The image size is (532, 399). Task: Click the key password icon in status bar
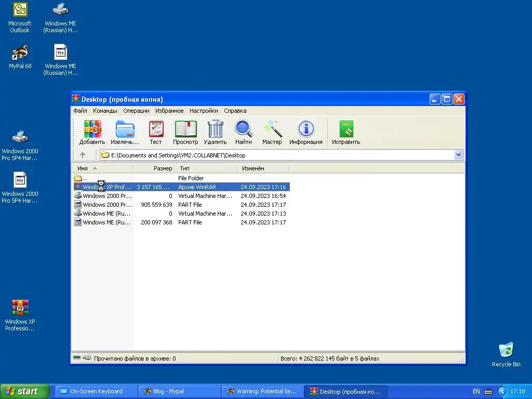click(87, 357)
